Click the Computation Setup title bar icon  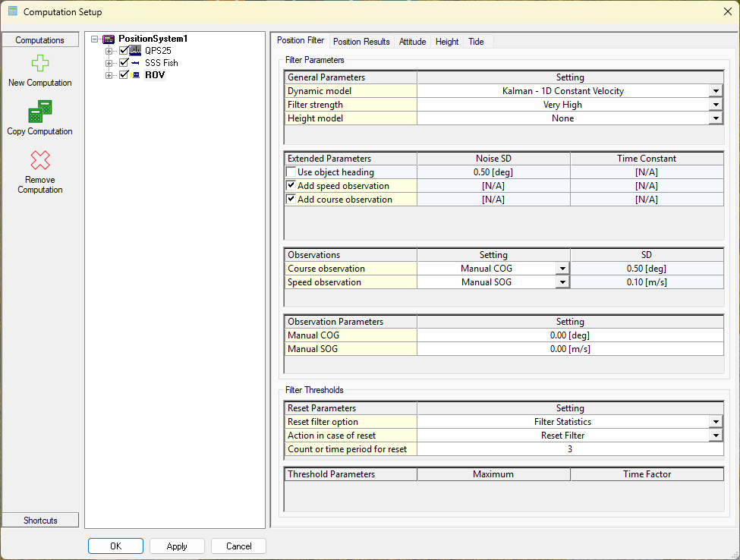click(x=13, y=12)
